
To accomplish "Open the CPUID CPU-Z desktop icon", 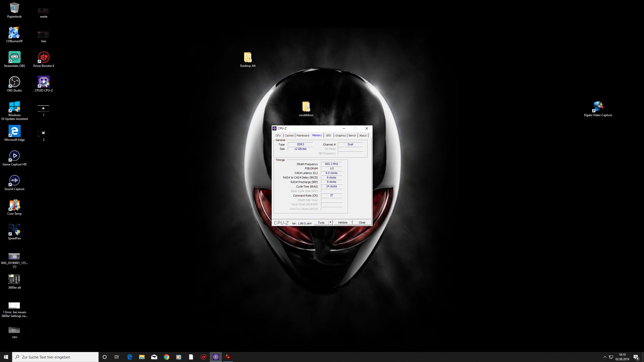I will (x=44, y=82).
